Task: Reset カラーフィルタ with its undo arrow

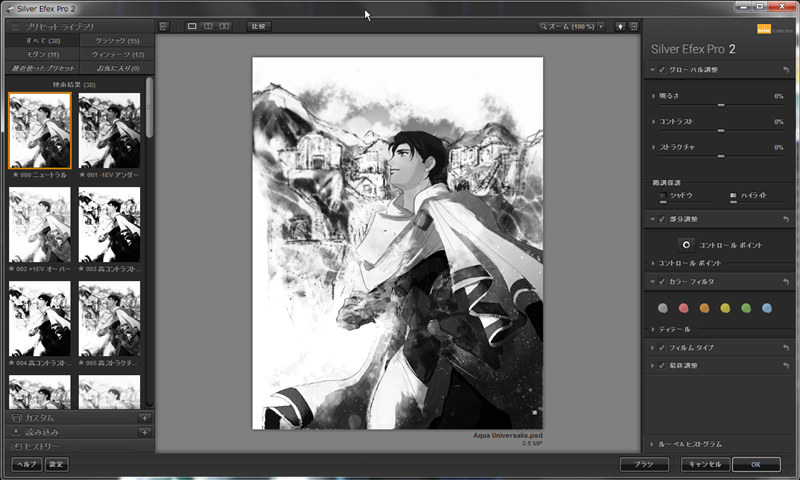Action: click(786, 282)
